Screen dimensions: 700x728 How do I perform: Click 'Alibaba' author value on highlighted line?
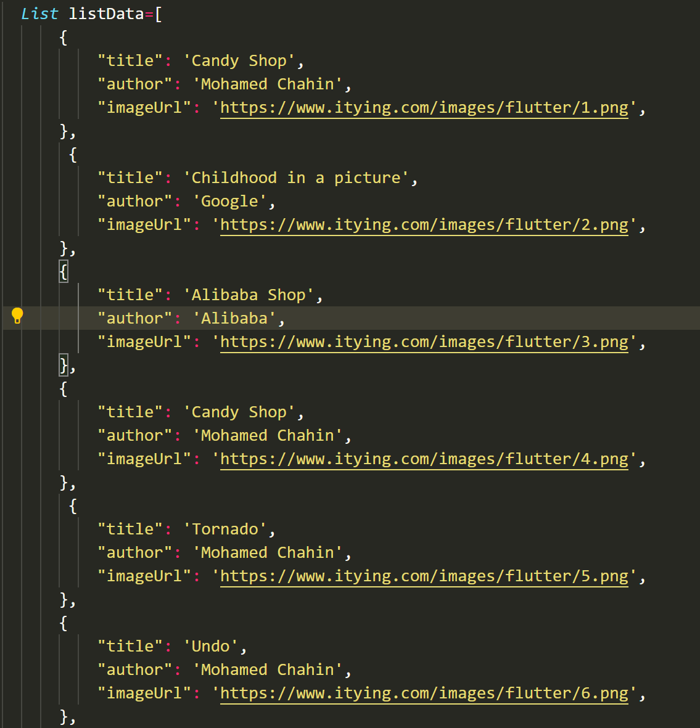pyautogui.click(x=234, y=319)
